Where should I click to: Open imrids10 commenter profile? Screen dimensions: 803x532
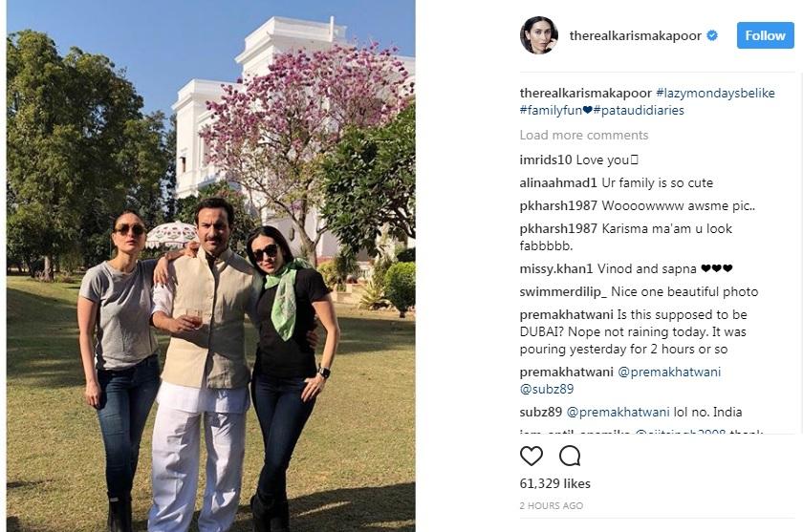pos(546,160)
